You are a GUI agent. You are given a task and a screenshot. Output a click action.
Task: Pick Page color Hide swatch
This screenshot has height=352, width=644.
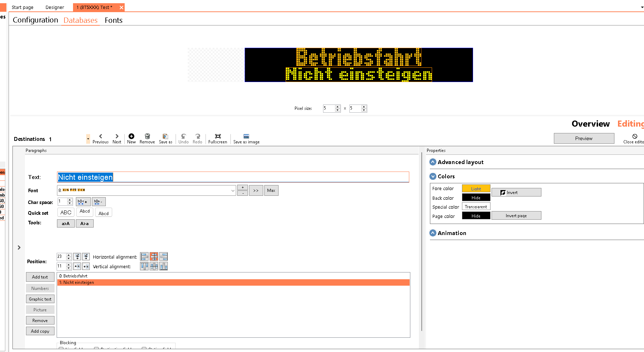476,216
